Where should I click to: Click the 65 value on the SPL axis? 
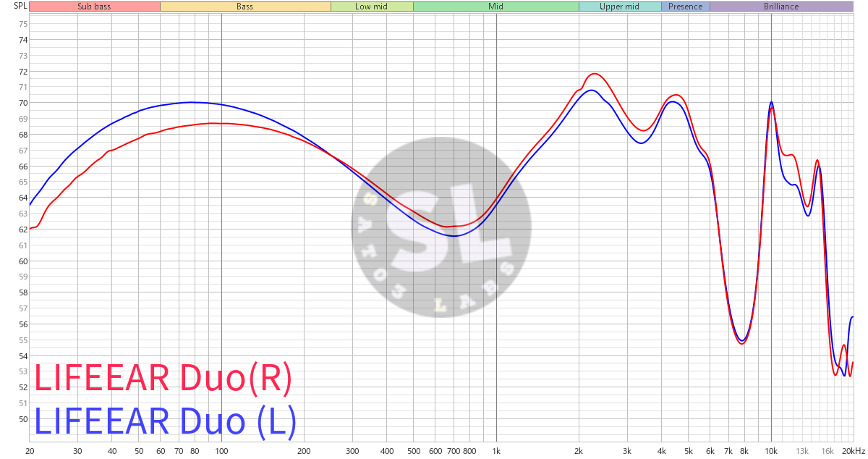click(22, 182)
